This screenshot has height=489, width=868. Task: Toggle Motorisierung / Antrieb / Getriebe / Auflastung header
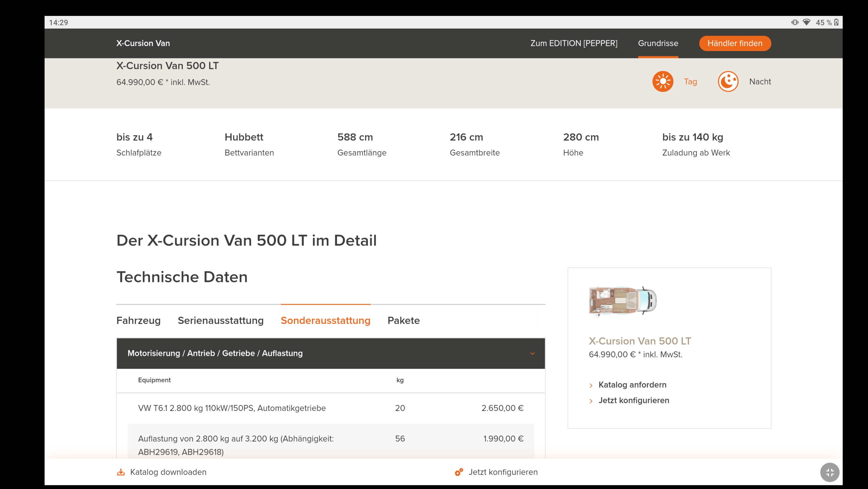tap(330, 354)
